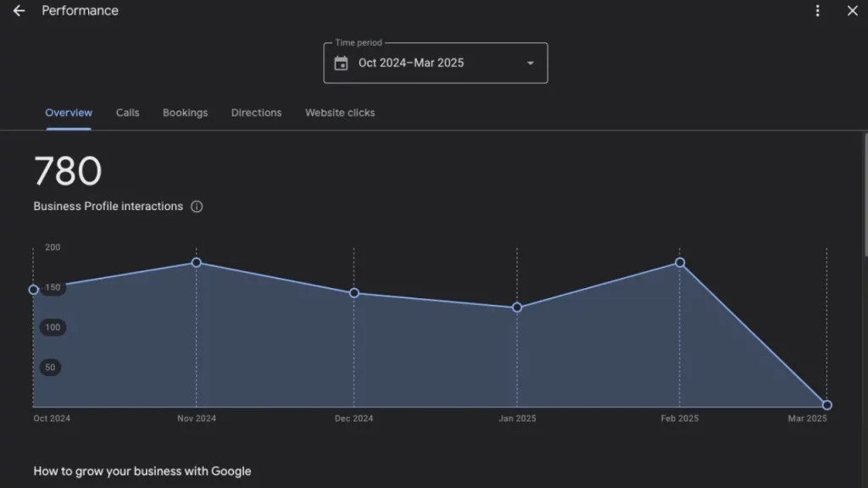Image resolution: width=868 pixels, height=488 pixels.
Task: Expand the date range selector
Action: tap(435, 63)
